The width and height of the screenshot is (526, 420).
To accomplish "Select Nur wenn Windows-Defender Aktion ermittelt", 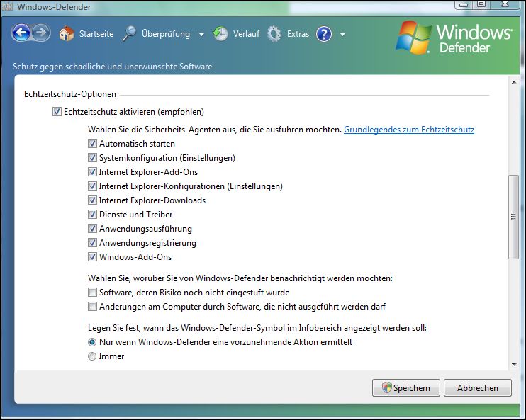I will (x=92, y=342).
